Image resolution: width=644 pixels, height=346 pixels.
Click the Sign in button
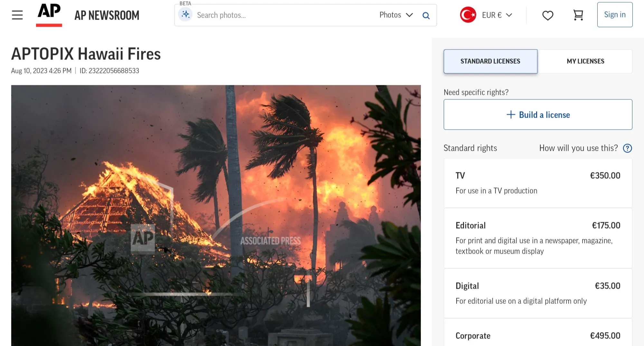[x=615, y=14]
